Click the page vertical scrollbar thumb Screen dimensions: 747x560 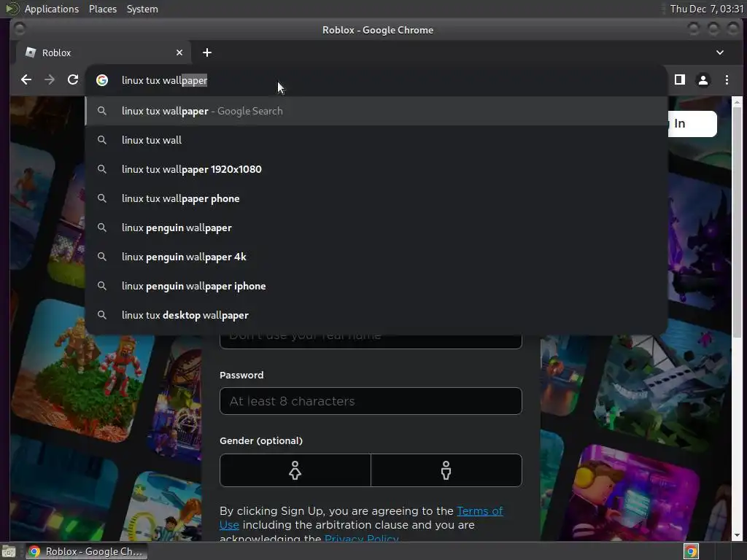(737, 222)
